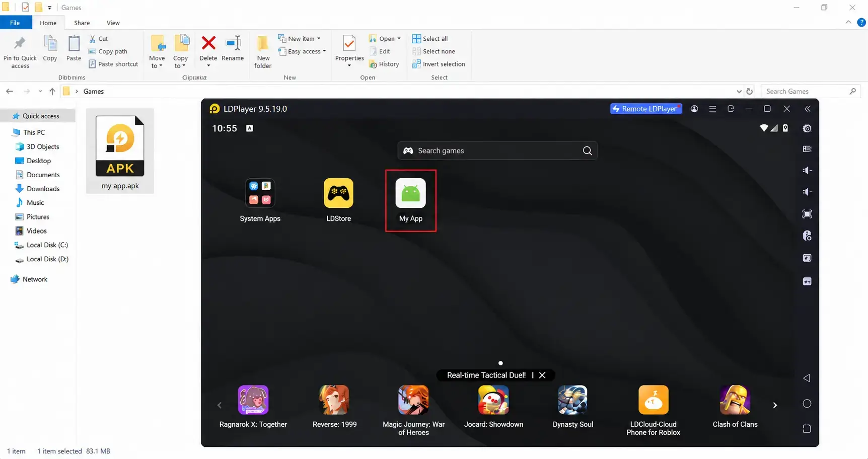Click the speaker icon directly below keyboard mapping
The height and width of the screenshot is (459, 868).
(x=807, y=170)
